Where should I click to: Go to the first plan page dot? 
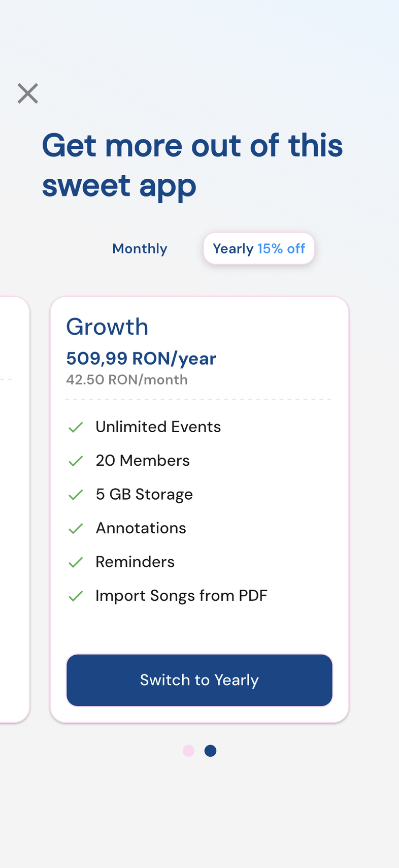(189, 751)
